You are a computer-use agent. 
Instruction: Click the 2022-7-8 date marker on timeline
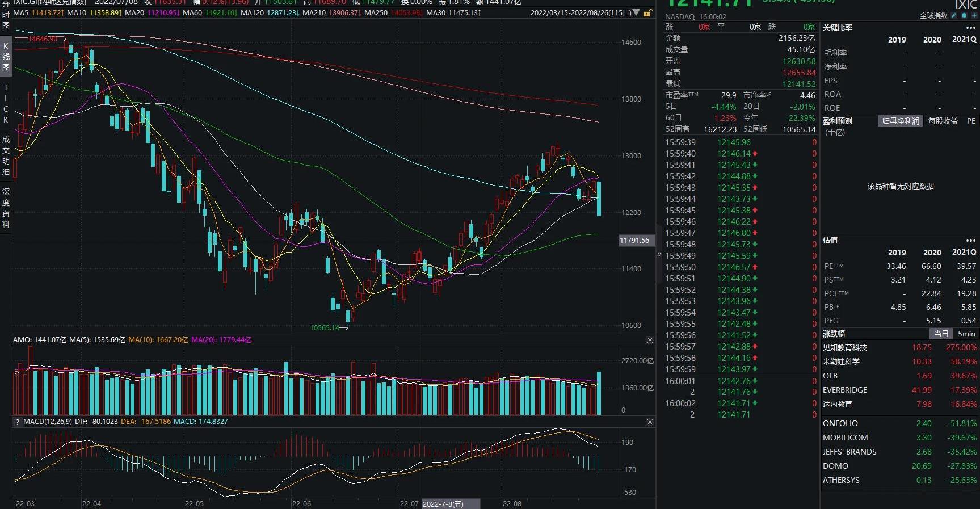pyautogui.click(x=443, y=504)
